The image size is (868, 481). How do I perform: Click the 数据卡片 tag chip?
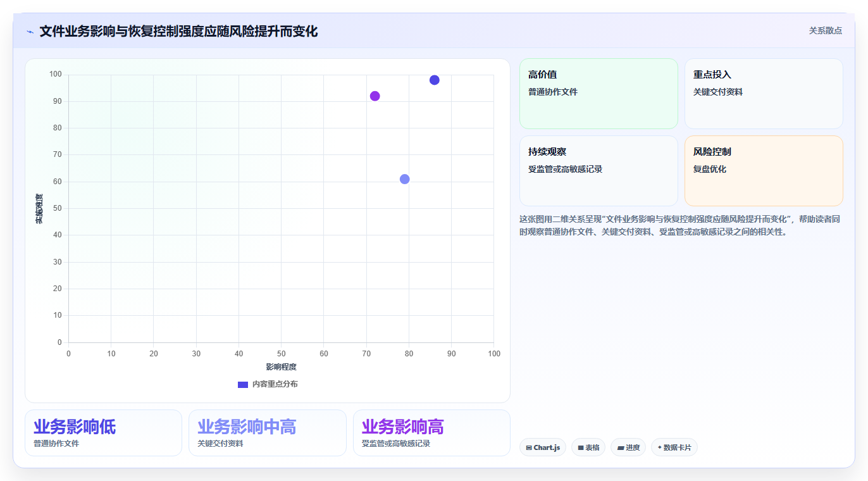tap(674, 447)
